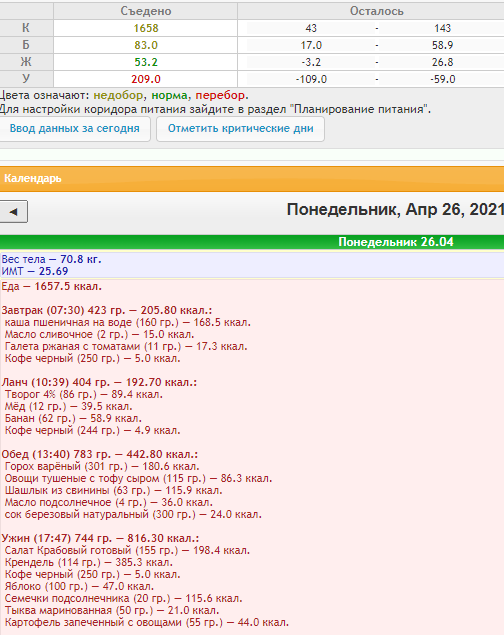Click the calories eaten value 1658

pos(146,28)
